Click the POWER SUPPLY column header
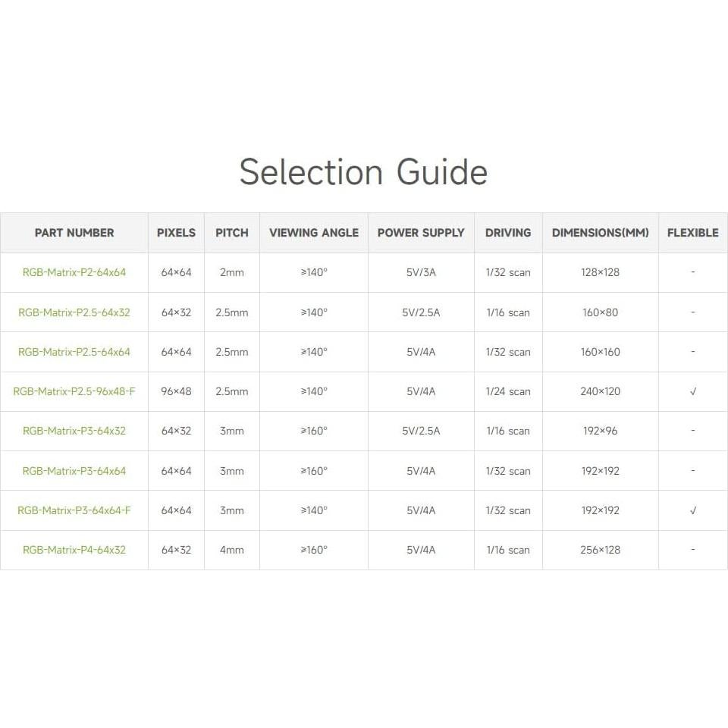The width and height of the screenshot is (728, 728). coord(421,233)
